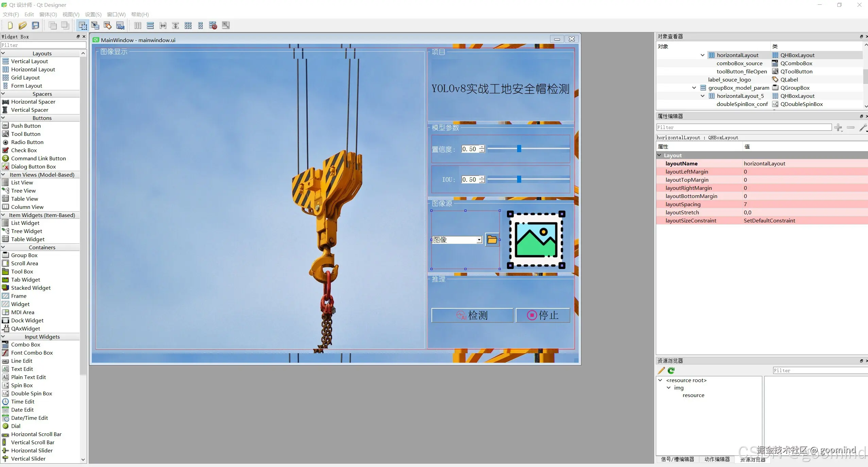The height and width of the screenshot is (467, 868).
Task: Click the Save form toolbar icon
Action: 35,25
